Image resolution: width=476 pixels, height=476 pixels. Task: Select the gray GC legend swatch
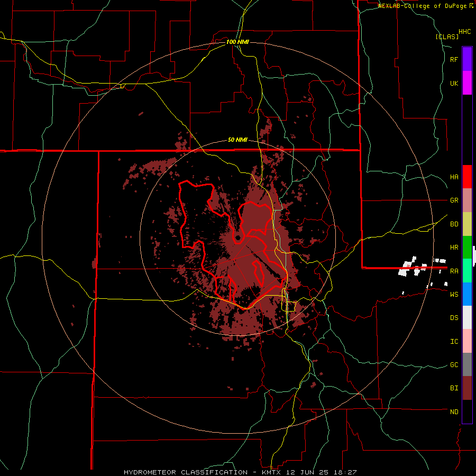coord(467,364)
